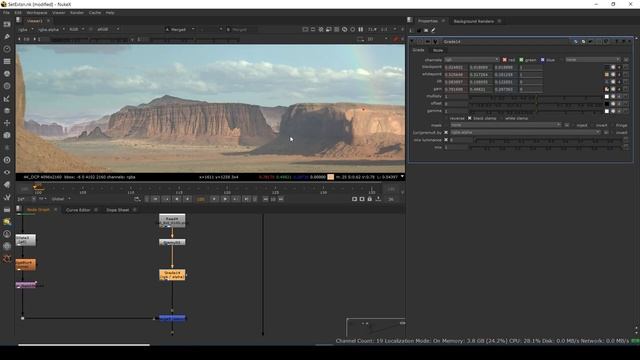Open the Merge nodes menu icon

(x=7, y=111)
